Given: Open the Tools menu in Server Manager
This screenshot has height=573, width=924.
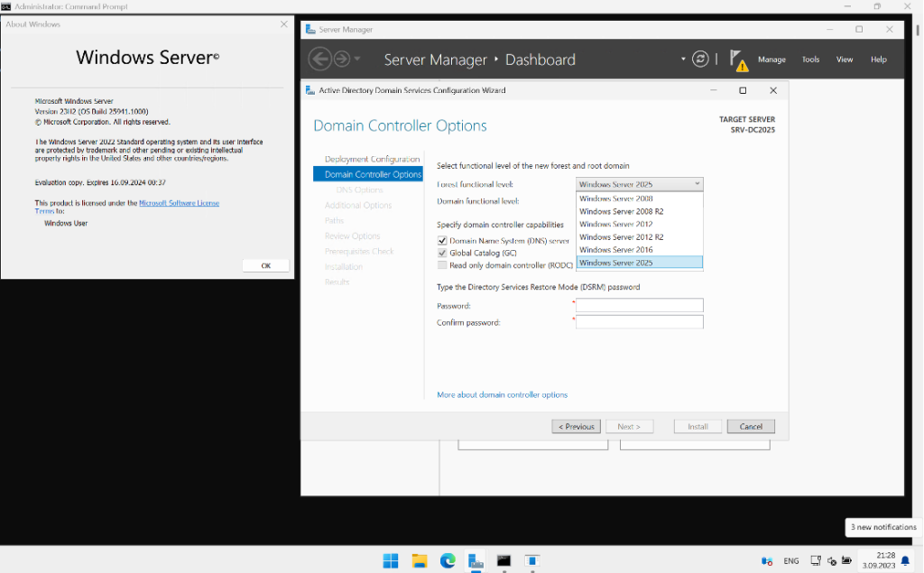Looking at the screenshot, I should 809,59.
